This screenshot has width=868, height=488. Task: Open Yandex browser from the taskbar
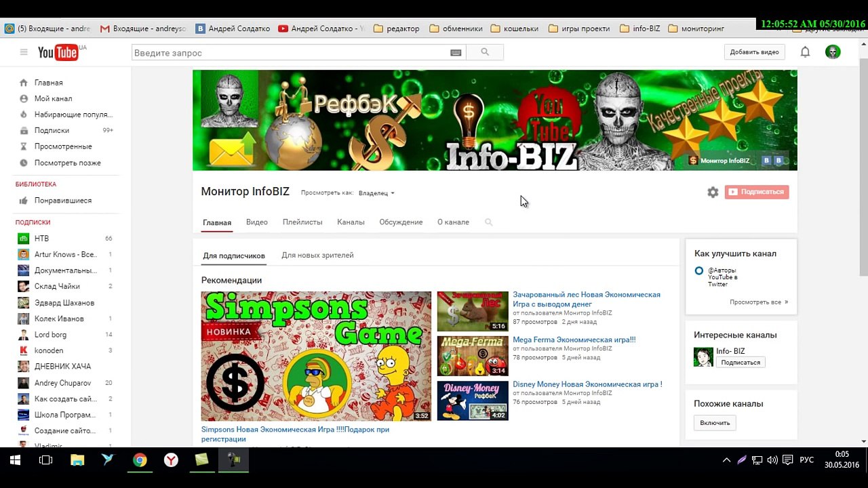coord(171,460)
